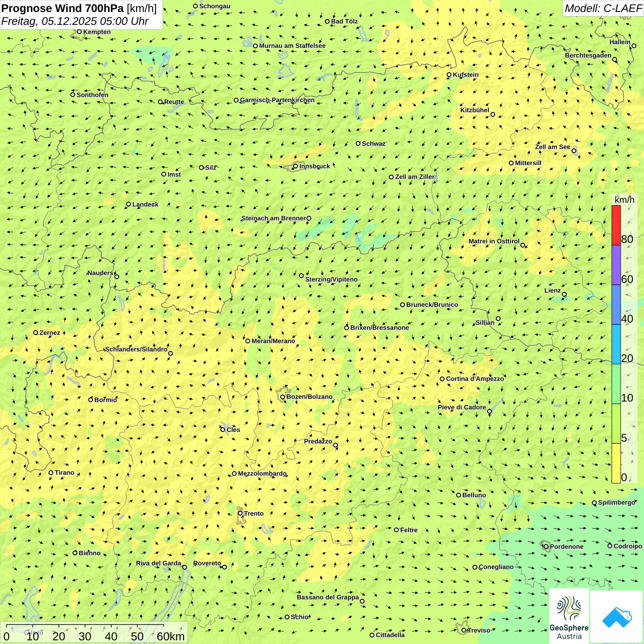Click the Schlanders/Silandro label
The height and width of the screenshot is (644, 644).
136,349
